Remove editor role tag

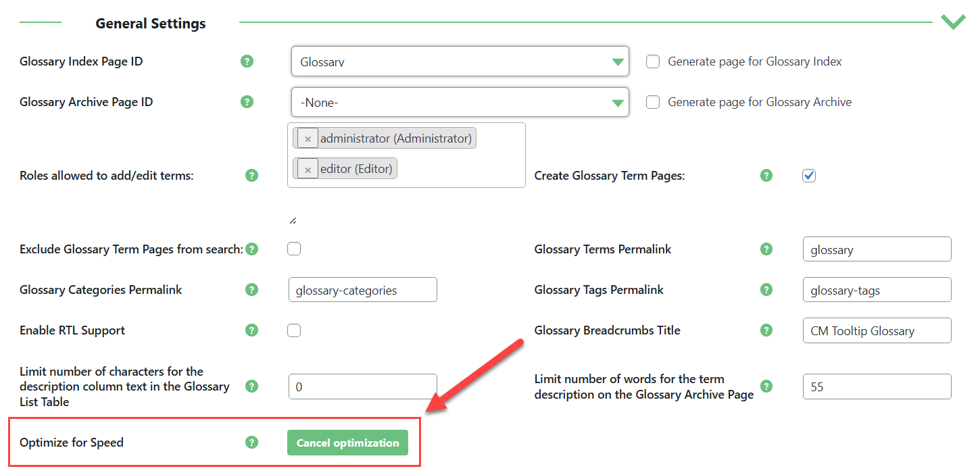pyautogui.click(x=308, y=169)
